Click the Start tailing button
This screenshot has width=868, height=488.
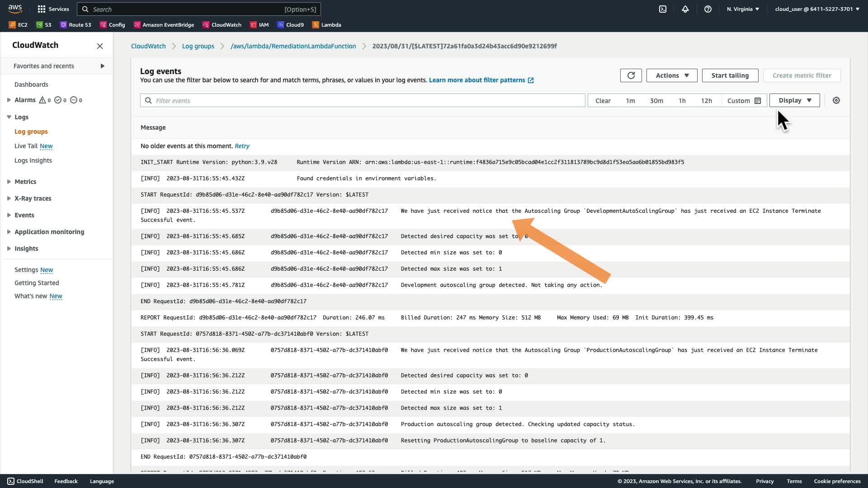730,75
